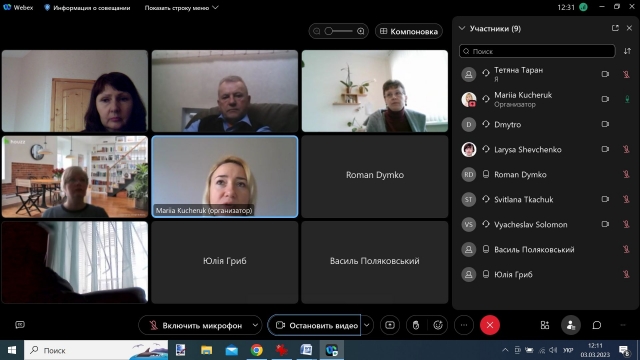Sort the participants list
This screenshot has width=640, height=360.
click(627, 51)
